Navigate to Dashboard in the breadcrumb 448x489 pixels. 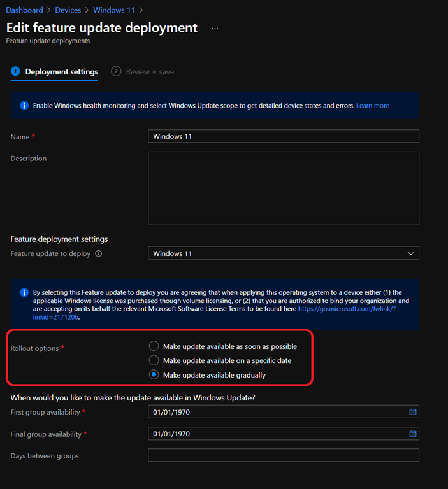[24, 10]
